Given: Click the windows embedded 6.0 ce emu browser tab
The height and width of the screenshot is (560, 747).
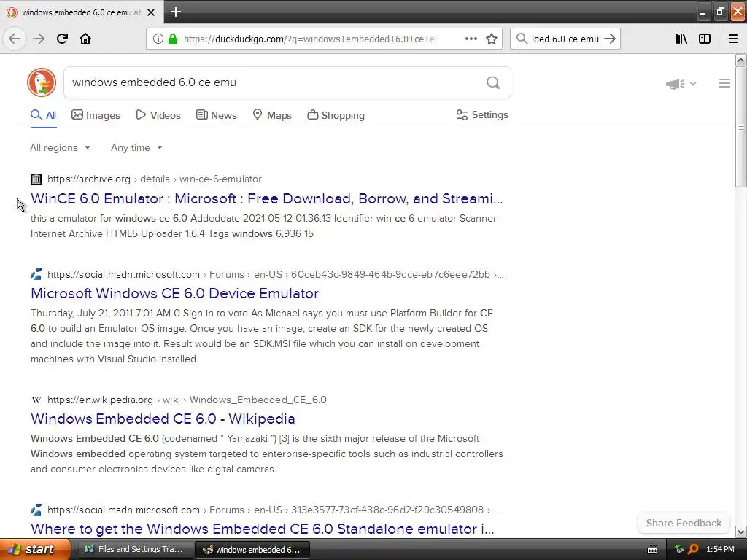Looking at the screenshot, I should point(82,12).
